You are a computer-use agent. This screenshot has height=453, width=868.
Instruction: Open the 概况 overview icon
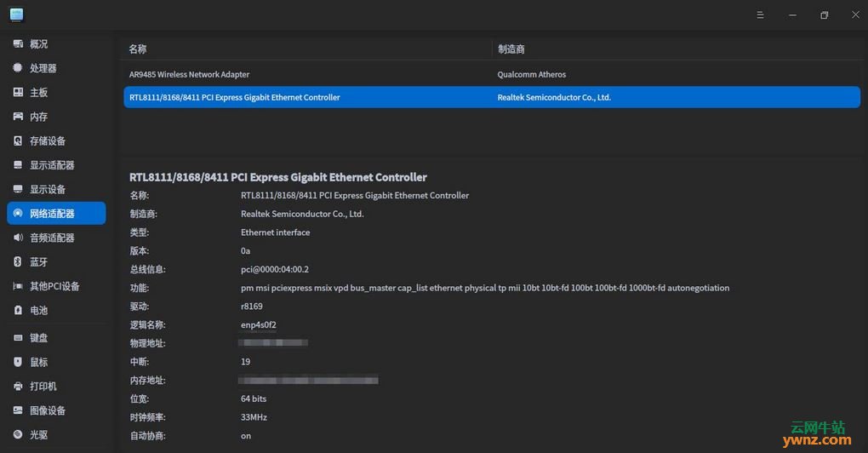click(18, 43)
